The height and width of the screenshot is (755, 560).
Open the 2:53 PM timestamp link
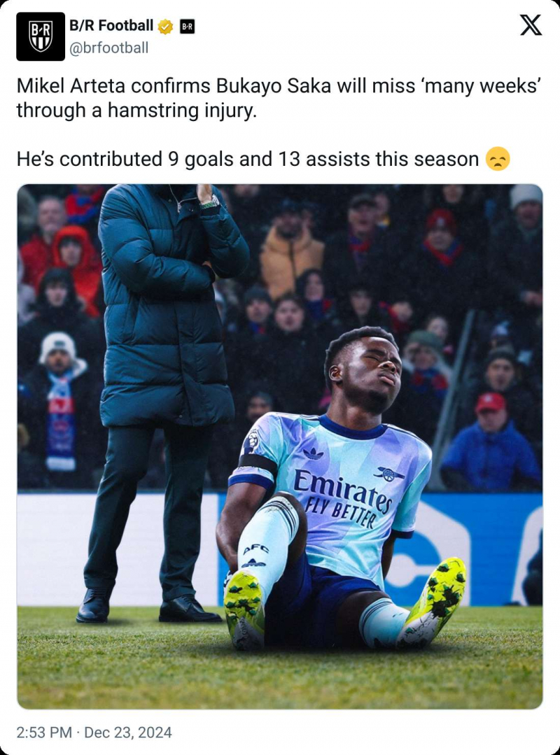pyautogui.click(x=44, y=733)
